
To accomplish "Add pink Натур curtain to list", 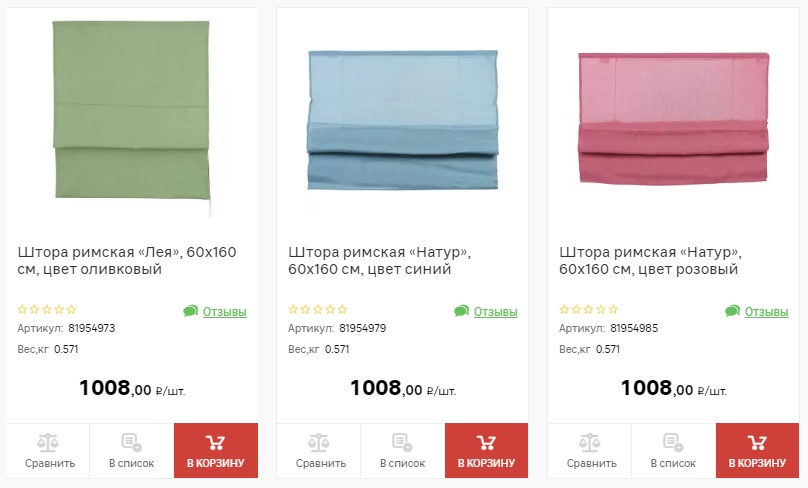I will [674, 450].
